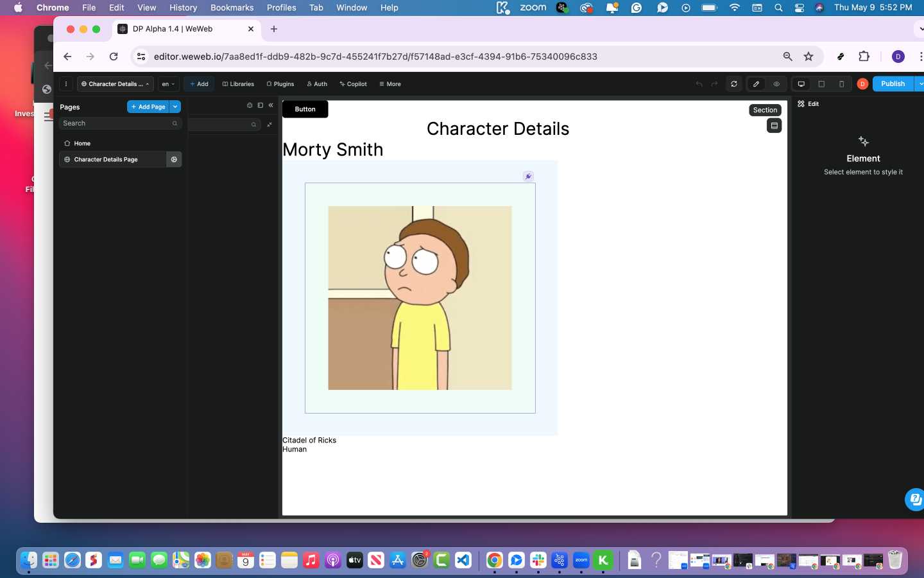The image size is (924, 578).
Task: Click the Section label tag
Action: [x=765, y=110]
